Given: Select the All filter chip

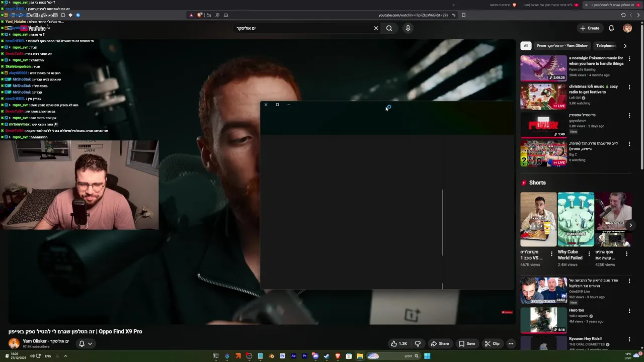Looking at the screenshot, I should [x=526, y=46].
